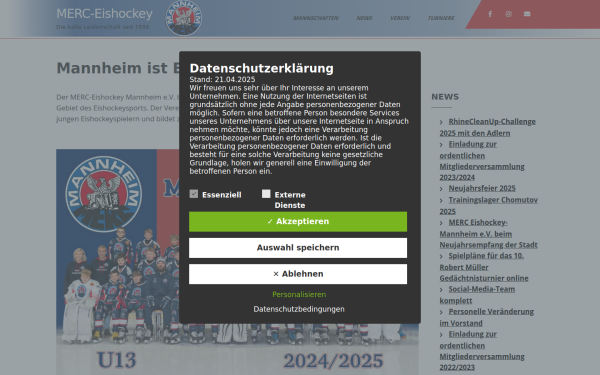Click the green Akzeptieren button
Screen dimensions: 600x375
coord(298,222)
